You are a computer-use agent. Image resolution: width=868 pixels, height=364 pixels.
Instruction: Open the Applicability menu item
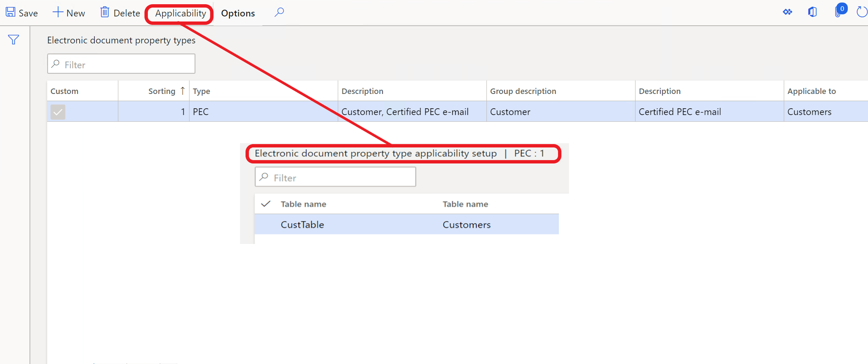180,13
